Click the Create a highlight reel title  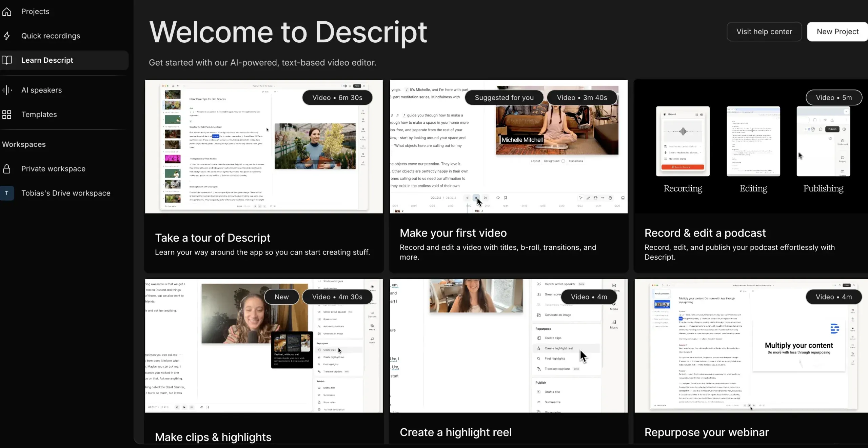(455, 432)
